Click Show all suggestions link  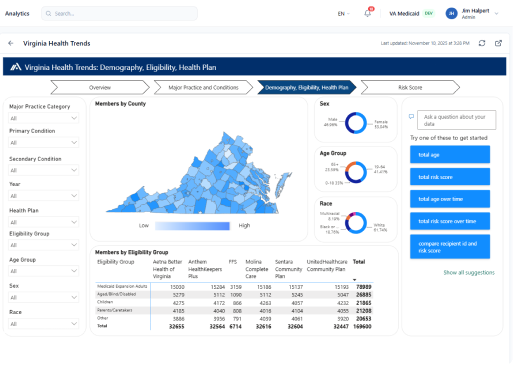469,272
